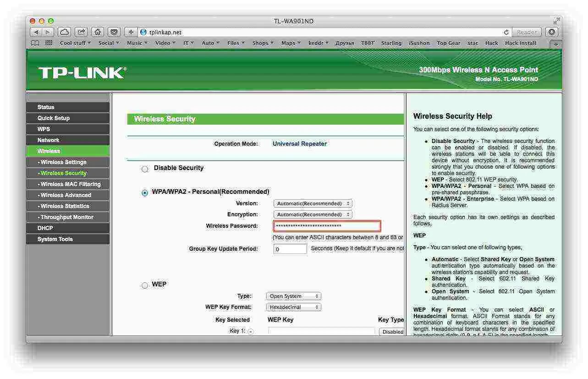
Task: Click the plus add-bookmark button
Action: click(x=131, y=32)
